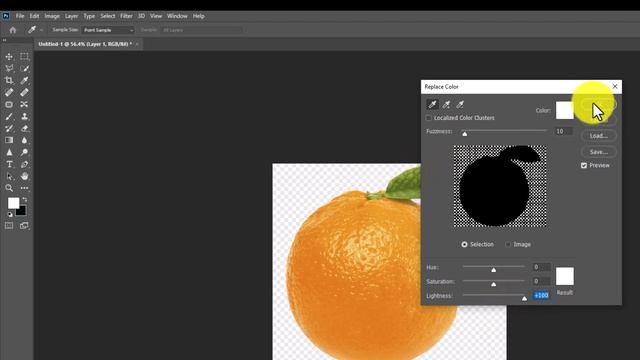Open the Layer menu
The height and width of the screenshot is (360, 640).
point(71,16)
